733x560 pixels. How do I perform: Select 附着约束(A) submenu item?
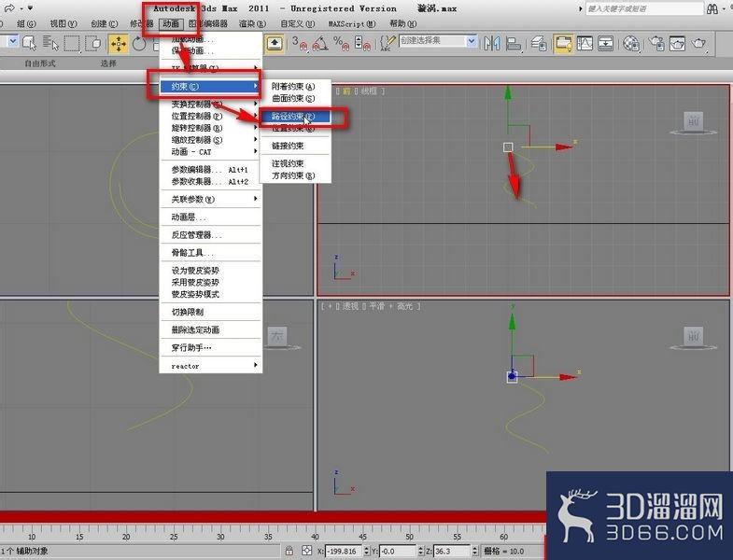[x=295, y=87]
